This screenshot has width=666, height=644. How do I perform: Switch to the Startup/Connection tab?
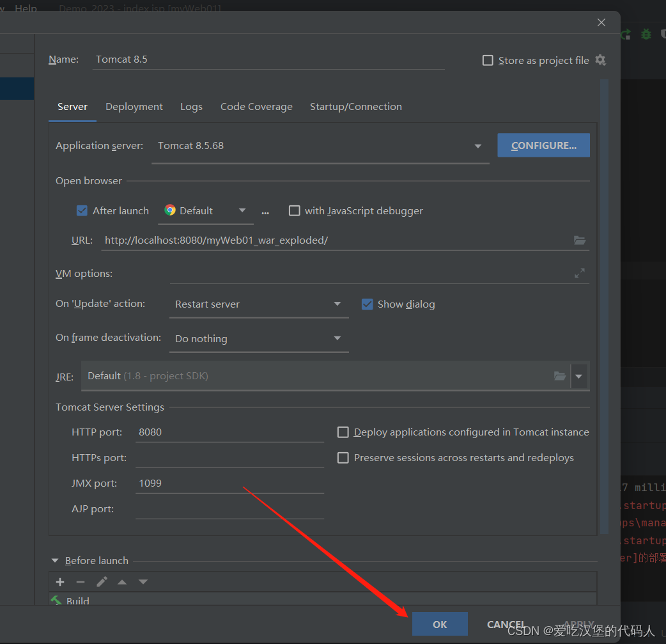pos(355,107)
